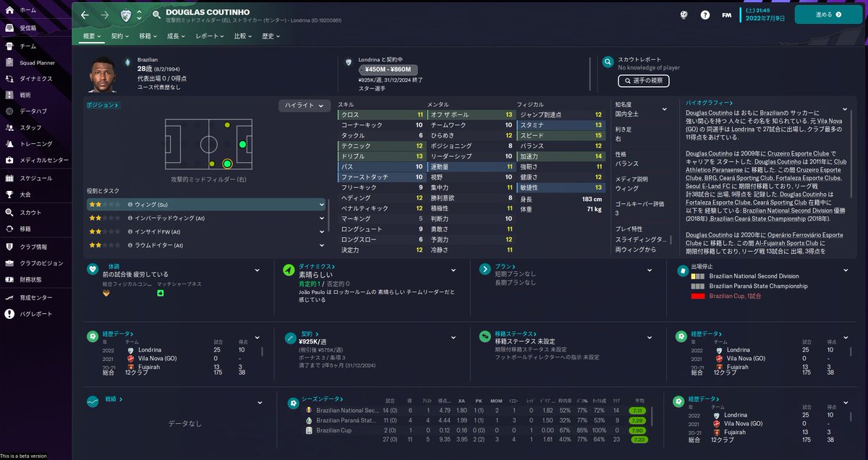
Task: Click the スピード 15 attribute row
Action: (561, 135)
